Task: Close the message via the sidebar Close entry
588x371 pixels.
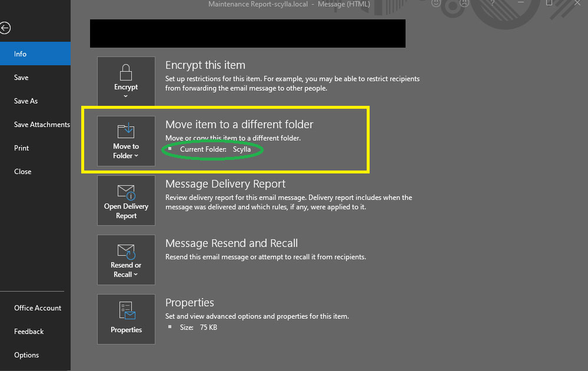Action: 22,171
